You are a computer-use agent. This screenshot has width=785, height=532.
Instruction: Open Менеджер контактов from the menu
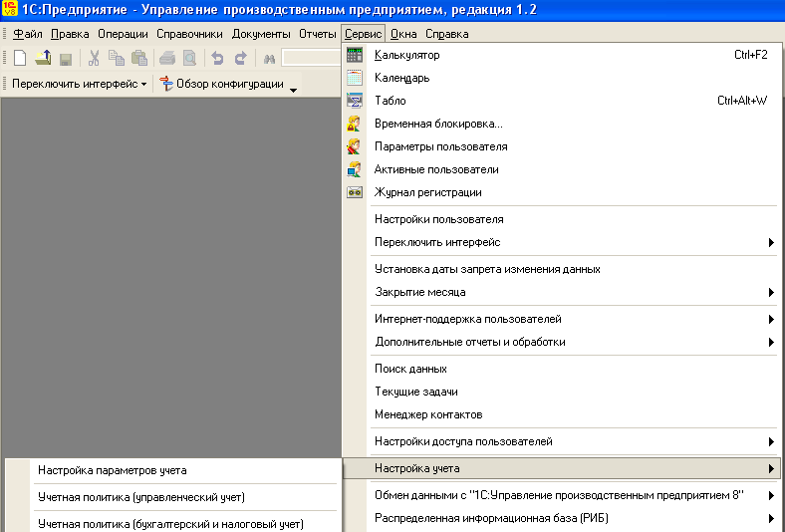click(x=561, y=414)
